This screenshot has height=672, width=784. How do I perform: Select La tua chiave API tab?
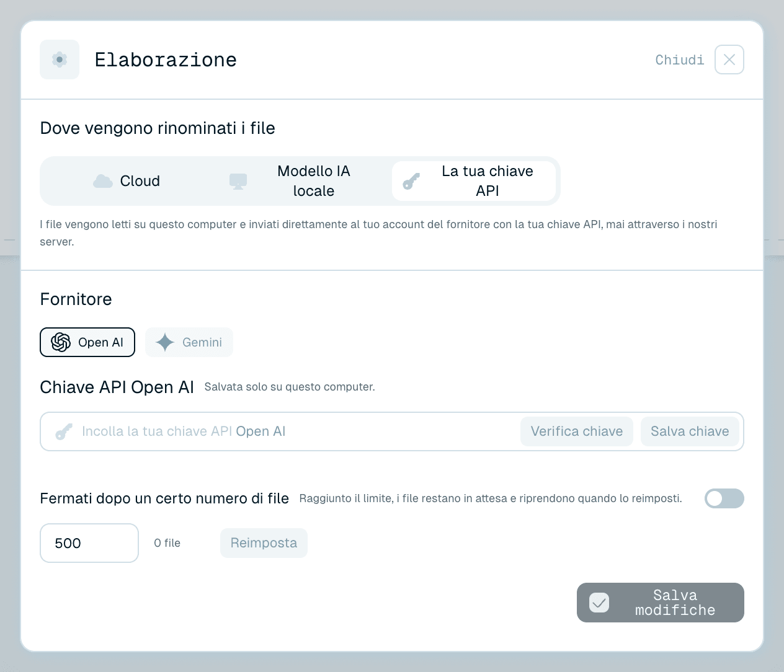click(474, 181)
